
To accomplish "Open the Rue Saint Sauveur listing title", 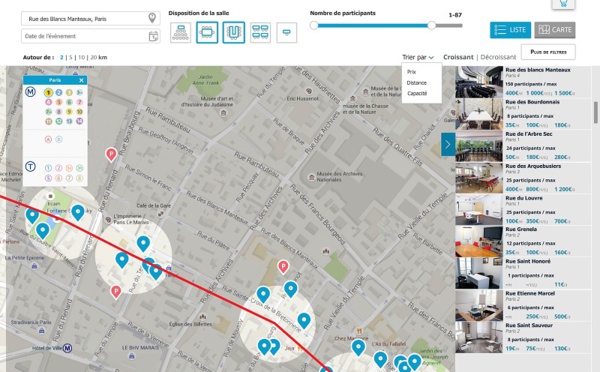I will pos(529,326).
